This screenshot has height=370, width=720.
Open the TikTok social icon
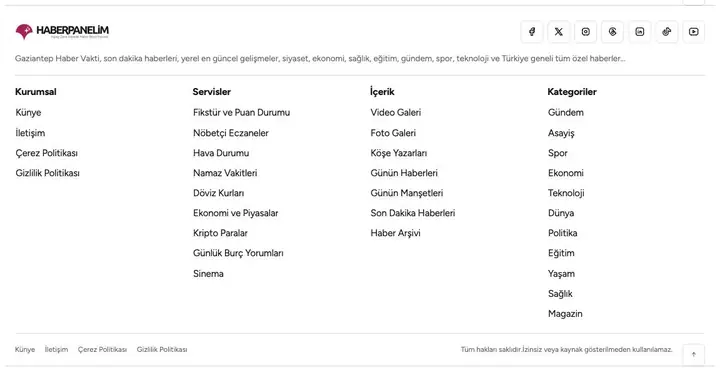667,32
